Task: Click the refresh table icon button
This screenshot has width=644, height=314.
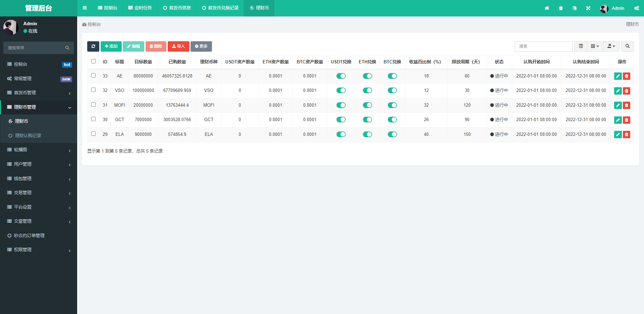Action: click(x=93, y=46)
